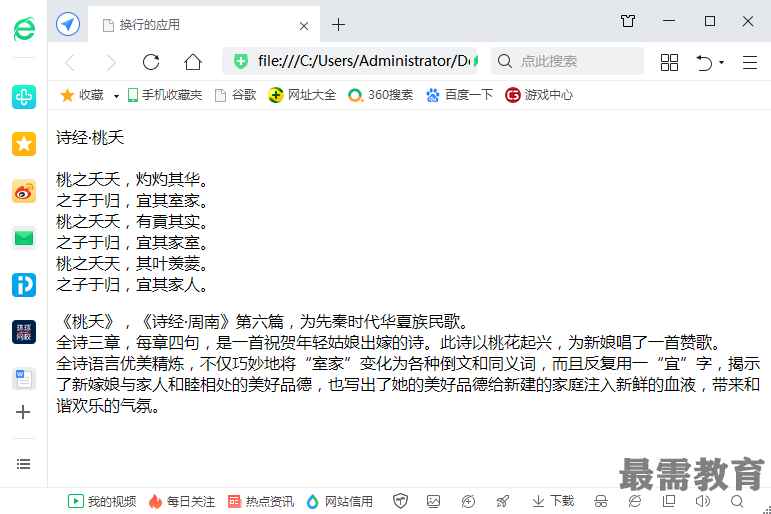Viewport: 771px width, 514px height.
Task: Click the 点此搜索 search box
Action: (567, 61)
